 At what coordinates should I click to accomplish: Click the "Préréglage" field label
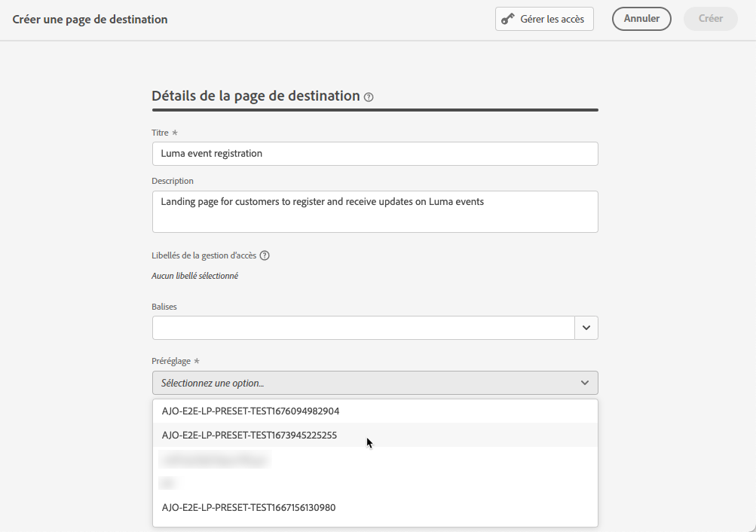click(171, 362)
